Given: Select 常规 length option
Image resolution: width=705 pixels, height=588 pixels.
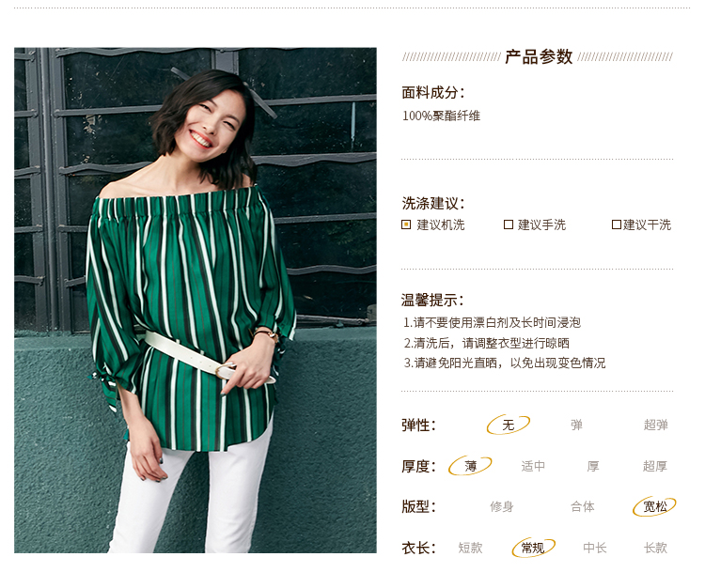Looking at the screenshot, I should tap(533, 548).
